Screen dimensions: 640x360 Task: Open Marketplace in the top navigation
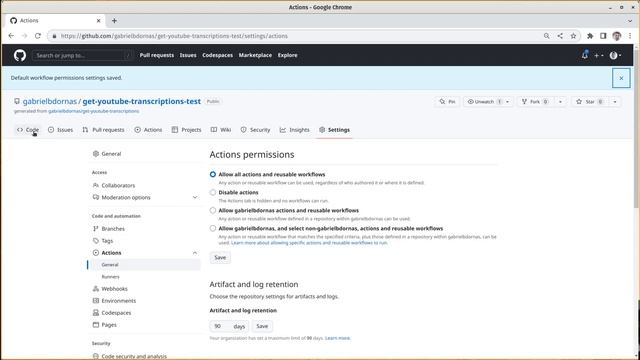tap(255, 55)
